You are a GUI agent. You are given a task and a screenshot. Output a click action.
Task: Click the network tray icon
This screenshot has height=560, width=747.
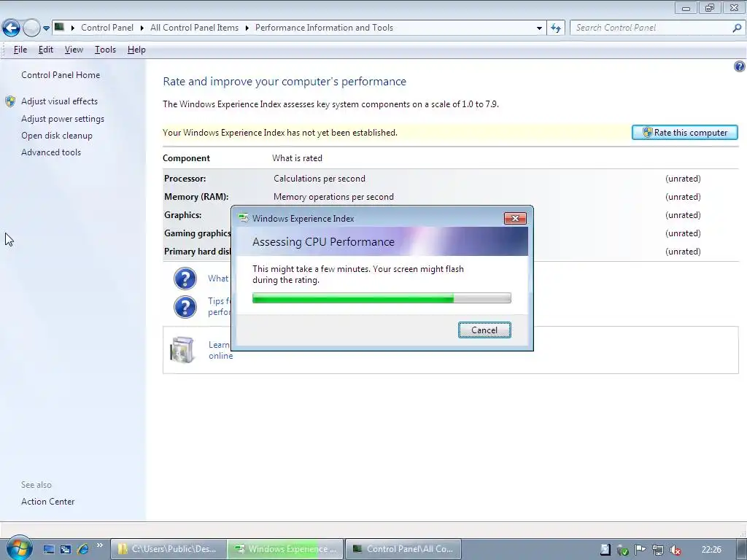[657, 550]
